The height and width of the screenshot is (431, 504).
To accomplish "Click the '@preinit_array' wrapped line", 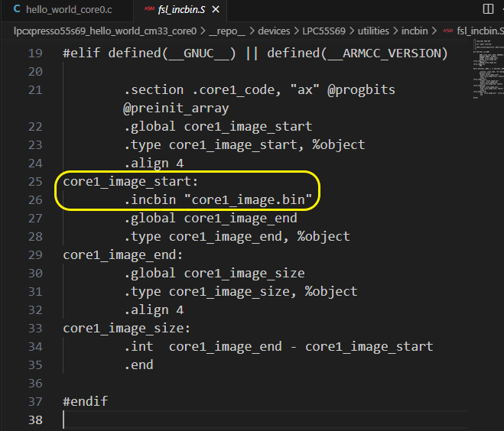I will pos(176,109).
